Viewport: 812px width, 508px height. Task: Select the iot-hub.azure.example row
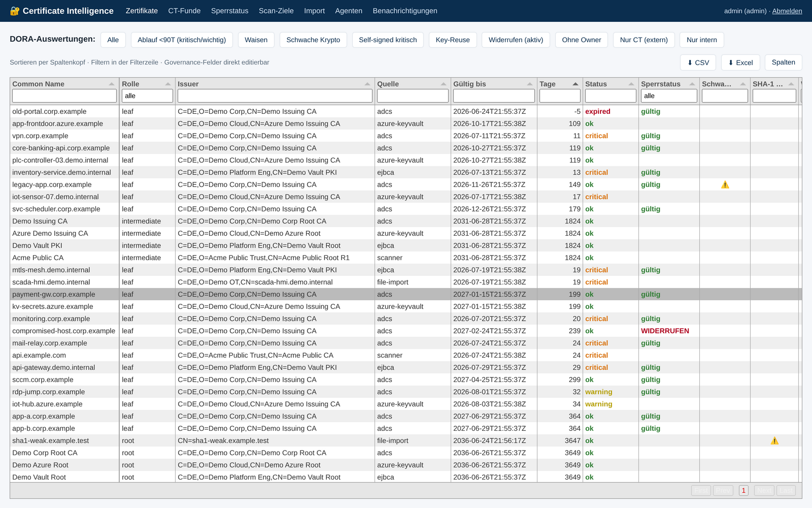pos(405,404)
